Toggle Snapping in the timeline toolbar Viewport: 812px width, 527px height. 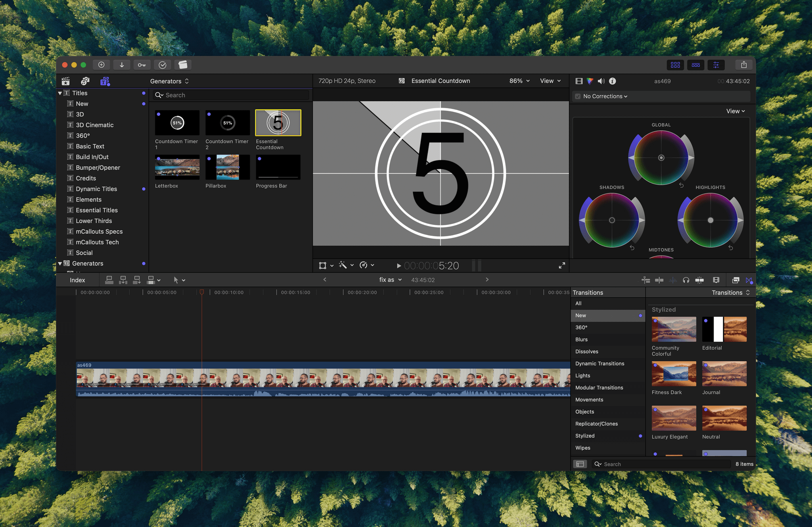(699, 280)
